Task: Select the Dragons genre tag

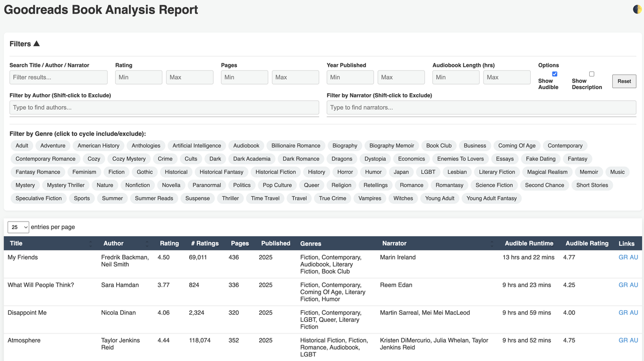Action: [342, 159]
